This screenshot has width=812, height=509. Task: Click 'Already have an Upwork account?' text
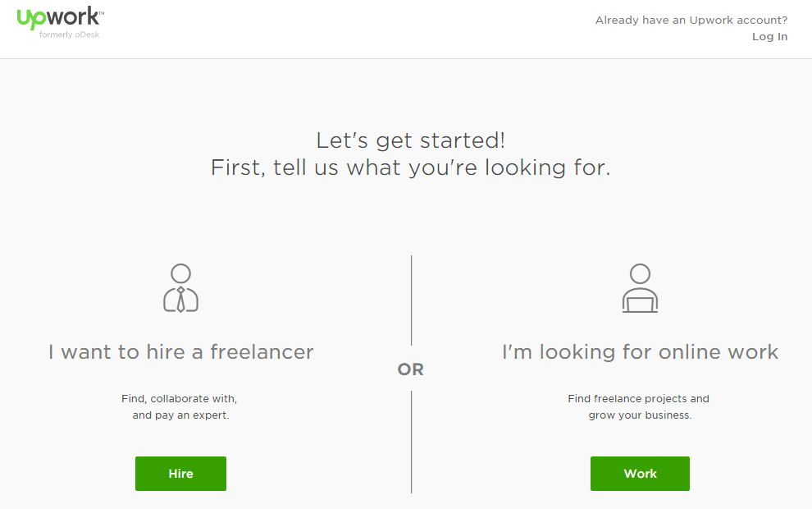tap(691, 21)
